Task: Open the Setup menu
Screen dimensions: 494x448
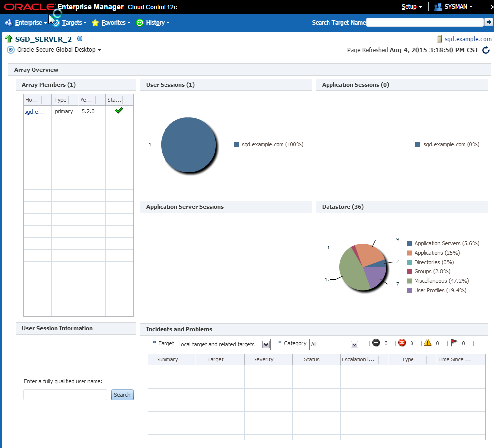Action: 412,7
